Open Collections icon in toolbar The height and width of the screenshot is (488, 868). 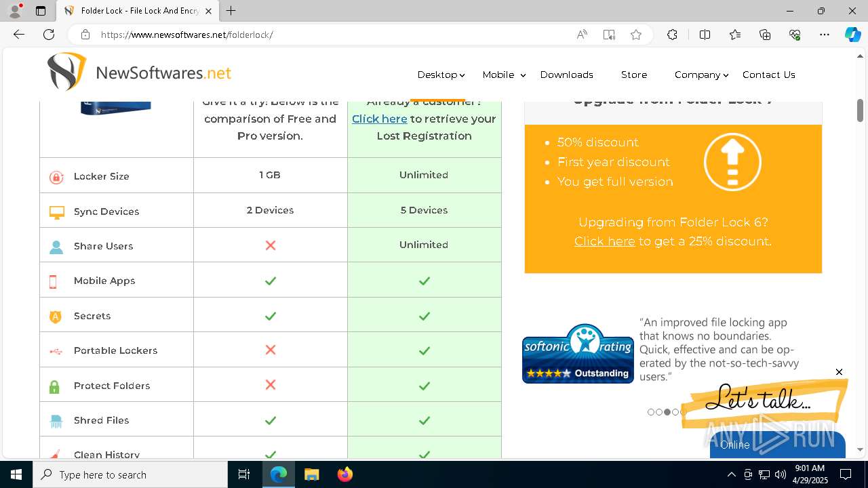click(765, 35)
